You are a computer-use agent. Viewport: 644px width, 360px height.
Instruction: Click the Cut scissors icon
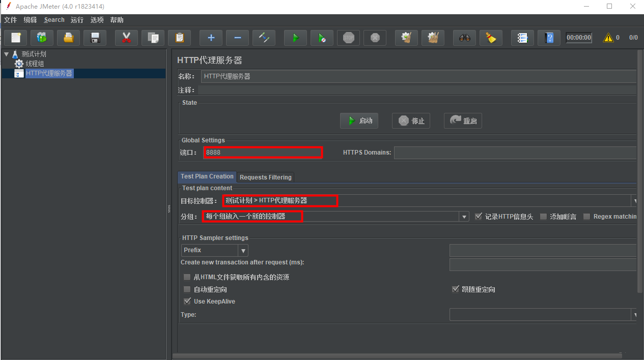[x=126, y=38]
